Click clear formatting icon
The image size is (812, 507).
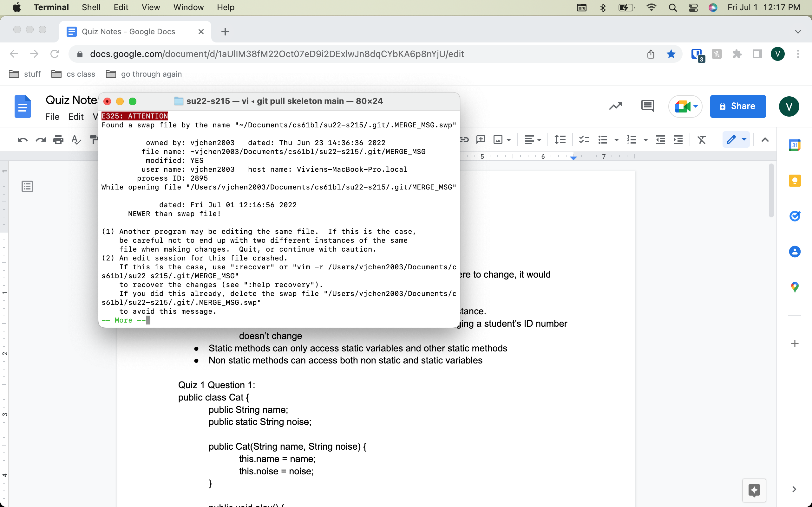702,140
